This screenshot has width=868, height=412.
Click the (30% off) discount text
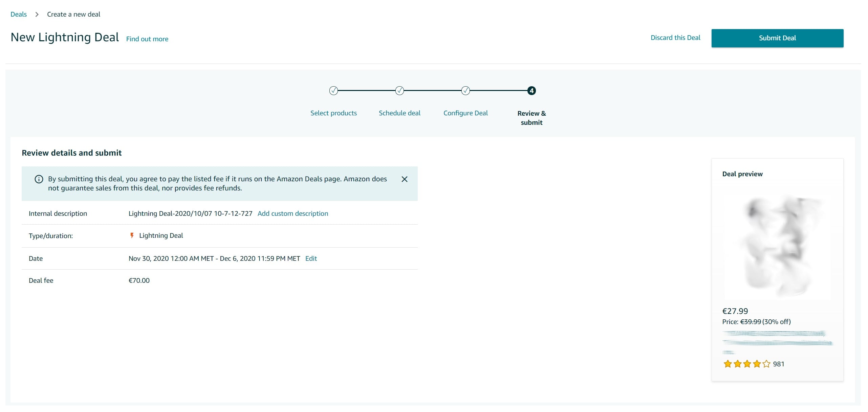(x=777, y=322)
